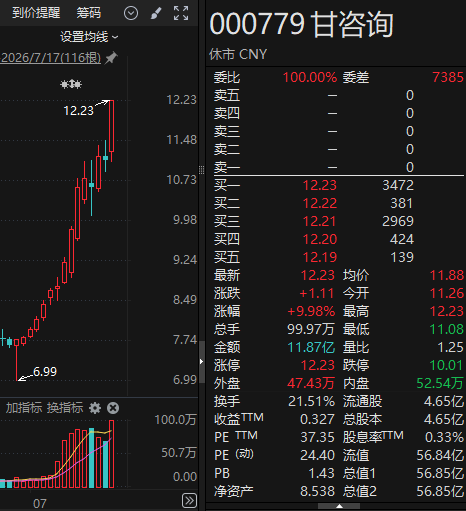Click the small panel collapse arrow

pos(201,361)
